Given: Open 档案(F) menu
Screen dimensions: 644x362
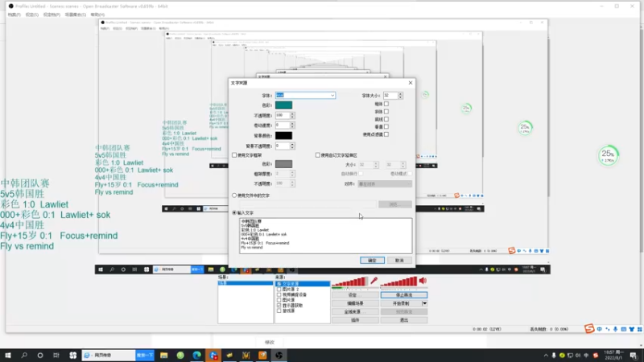Looking at the screenshot, I should pos(14,14).
